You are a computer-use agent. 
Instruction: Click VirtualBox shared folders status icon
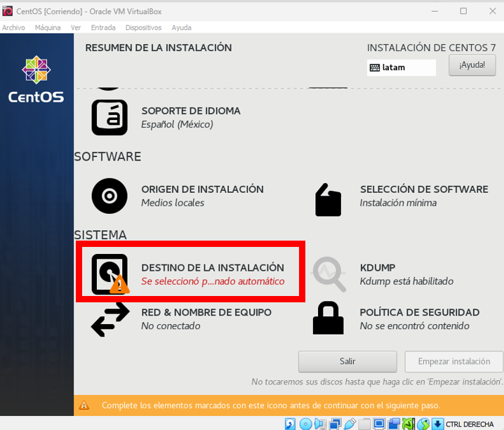click(364, 424)
